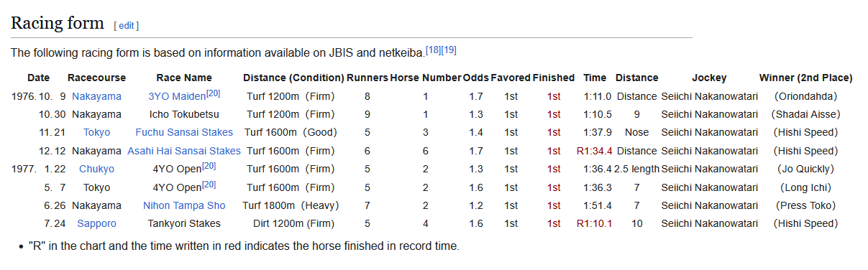Open citation reference 18
Screen dimensions: 868x270
click(x=433, y=50)
